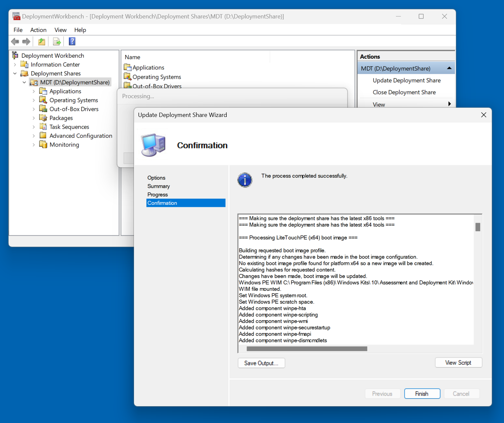Select the Progress wizard step

[157, 195]
